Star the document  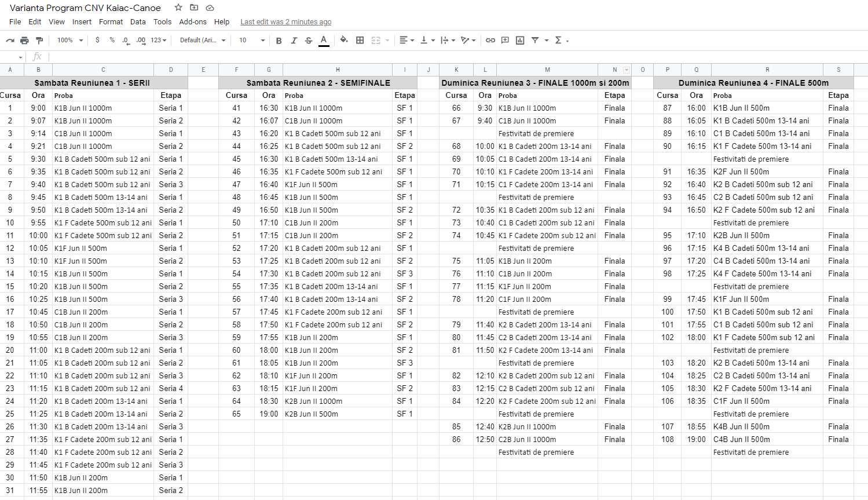pos(178,8)
